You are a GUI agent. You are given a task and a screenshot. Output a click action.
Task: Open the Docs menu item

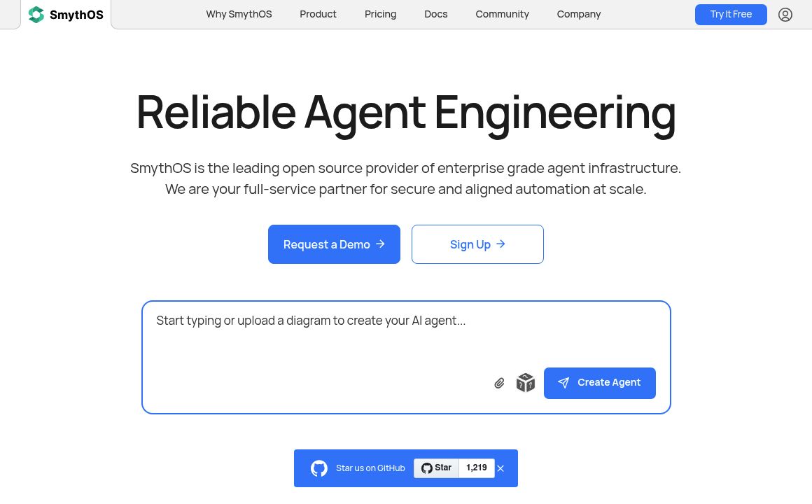tap(435, 14)
